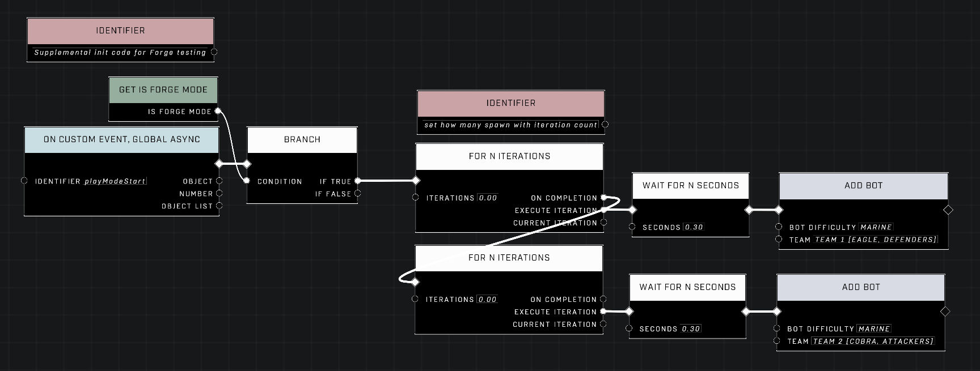Click the Condition input pin on Branch

click(x=247, y=181)
